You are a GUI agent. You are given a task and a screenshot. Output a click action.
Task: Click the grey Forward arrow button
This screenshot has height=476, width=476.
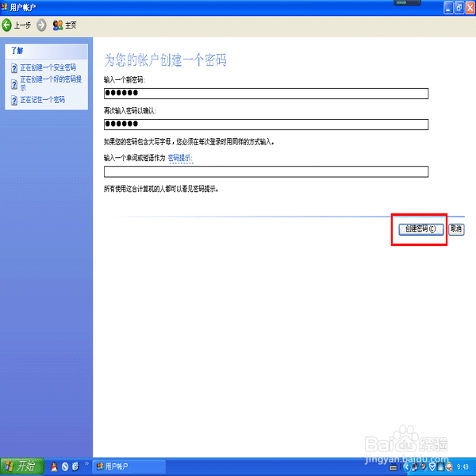[x=41, y=25]
